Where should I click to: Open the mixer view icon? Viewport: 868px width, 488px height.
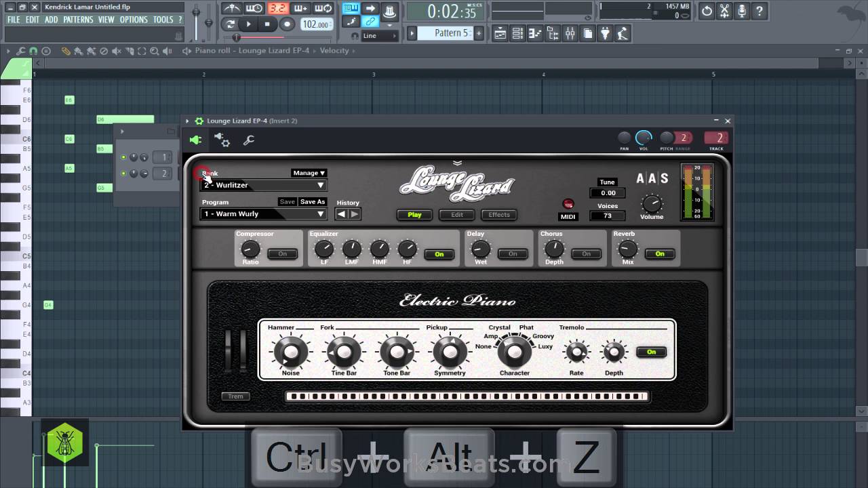(570, 33)
